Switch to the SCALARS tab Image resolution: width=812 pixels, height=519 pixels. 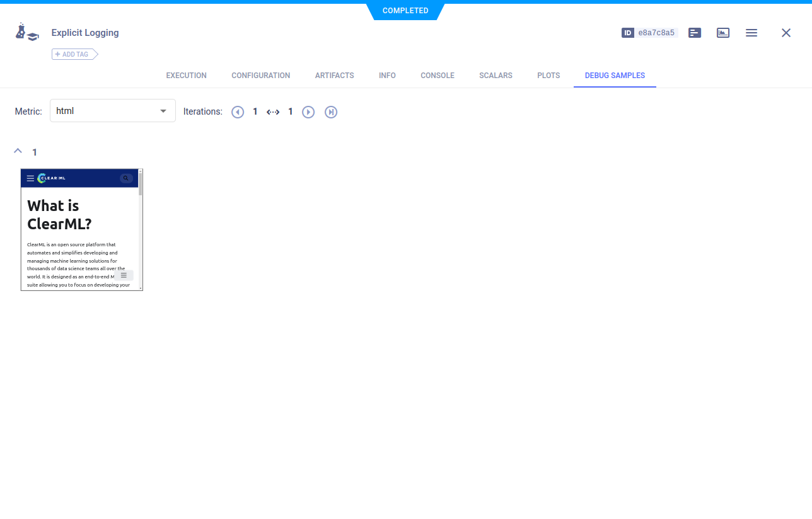[496, 75]
